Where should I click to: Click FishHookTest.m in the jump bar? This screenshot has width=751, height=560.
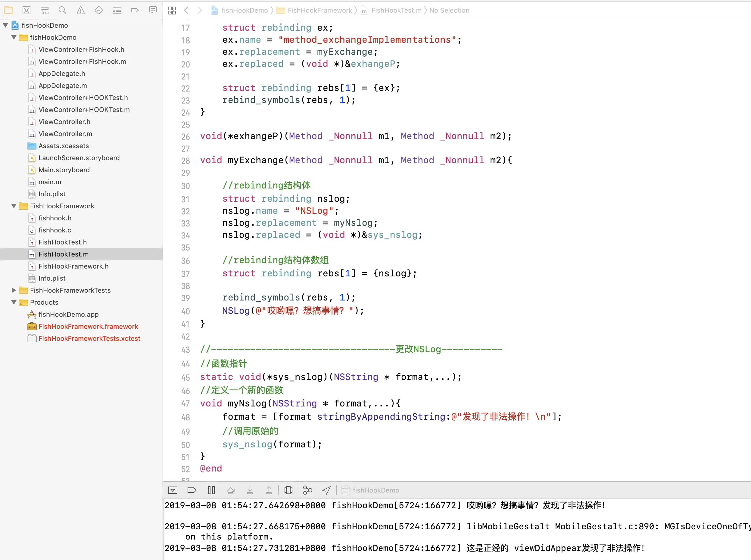[396, 10]
